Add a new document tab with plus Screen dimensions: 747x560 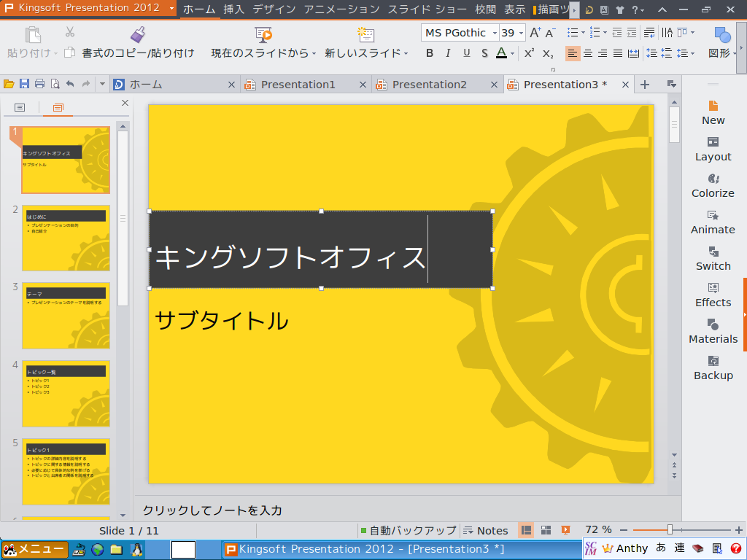(645, 85)
